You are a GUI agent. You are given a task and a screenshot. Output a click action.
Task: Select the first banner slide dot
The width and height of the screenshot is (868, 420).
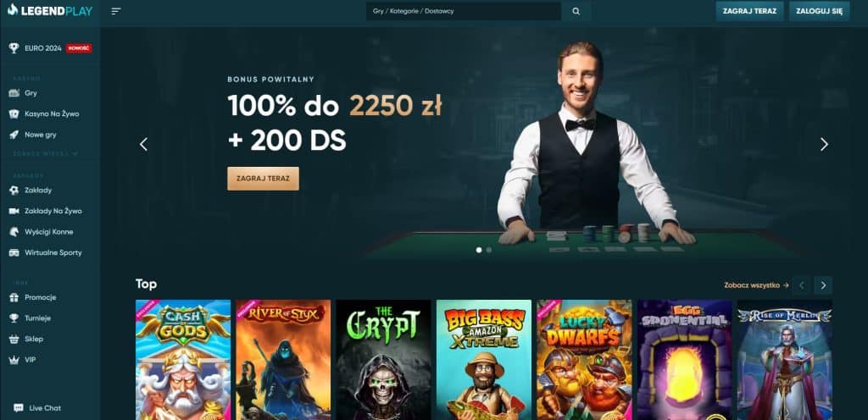coord(479,250)
